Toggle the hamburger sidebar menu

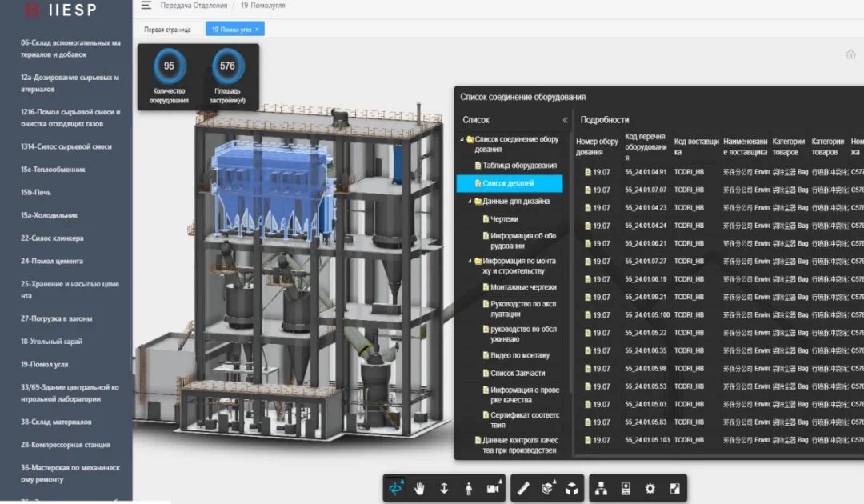coord(146,6)
